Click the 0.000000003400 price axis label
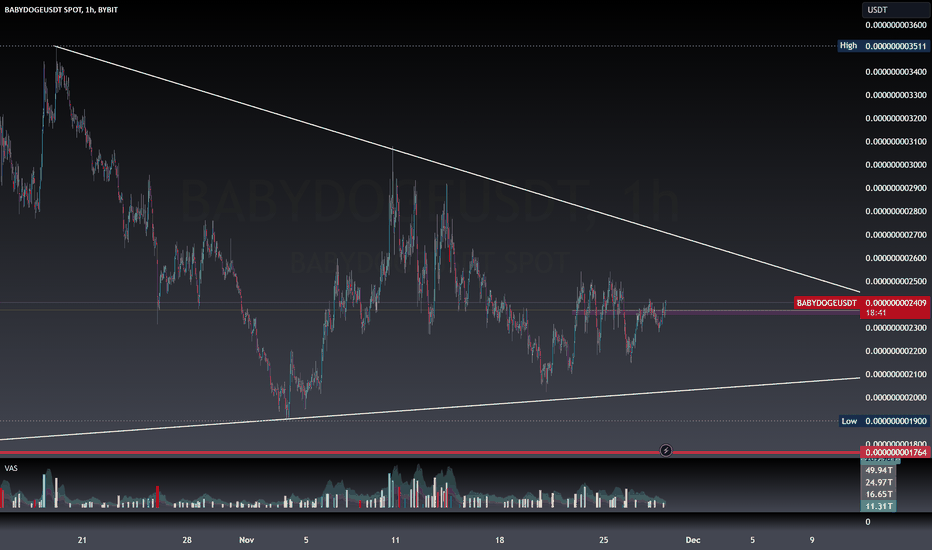 click(896, 72)
